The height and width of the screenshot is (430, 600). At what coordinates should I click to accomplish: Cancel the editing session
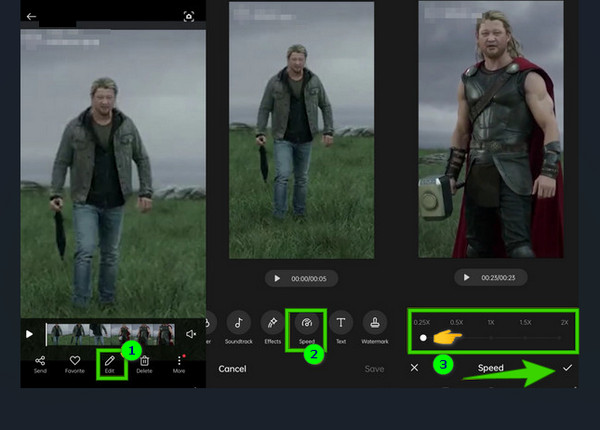(232, 369)
